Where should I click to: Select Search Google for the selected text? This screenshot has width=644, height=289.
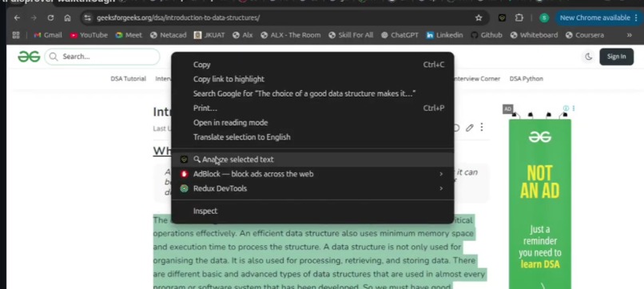pyautogui.click(x=312, y=93)
